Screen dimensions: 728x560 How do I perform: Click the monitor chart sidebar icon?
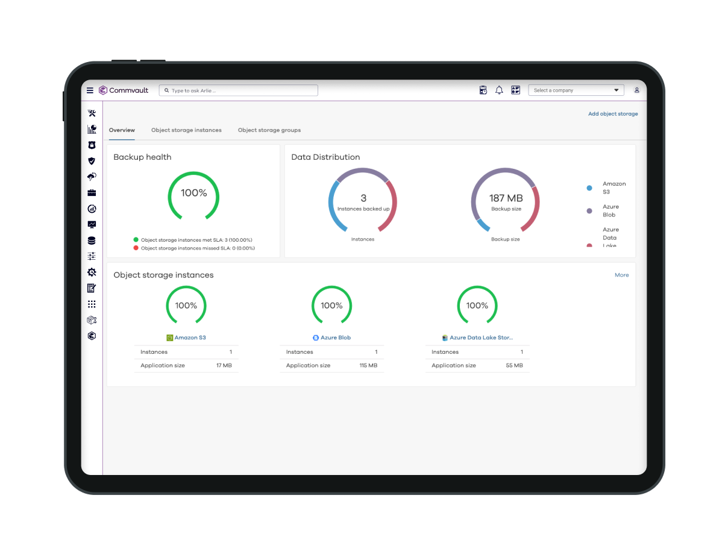pyautogui.click(x=92, y=224)
